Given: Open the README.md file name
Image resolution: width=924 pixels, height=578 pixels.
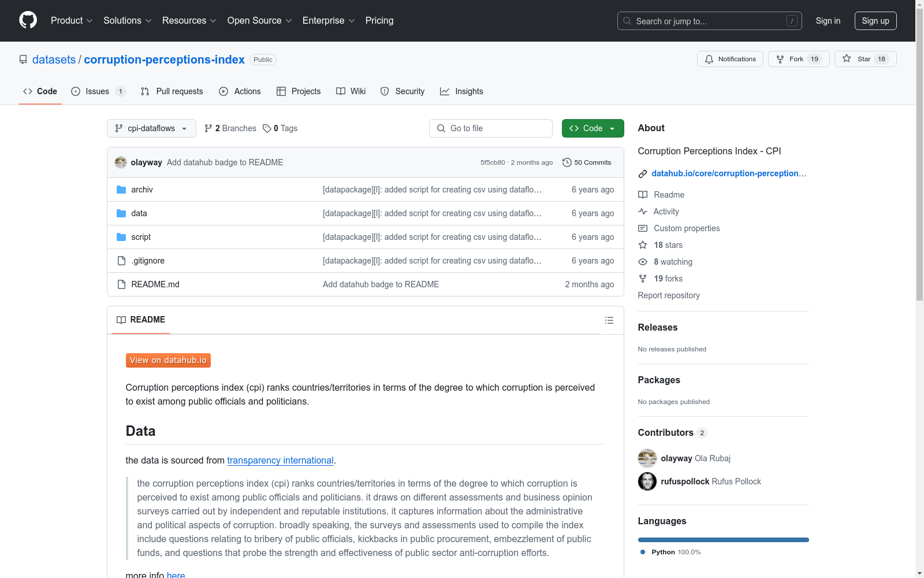Looking at the screenshot, I should [x=155, y=284].
